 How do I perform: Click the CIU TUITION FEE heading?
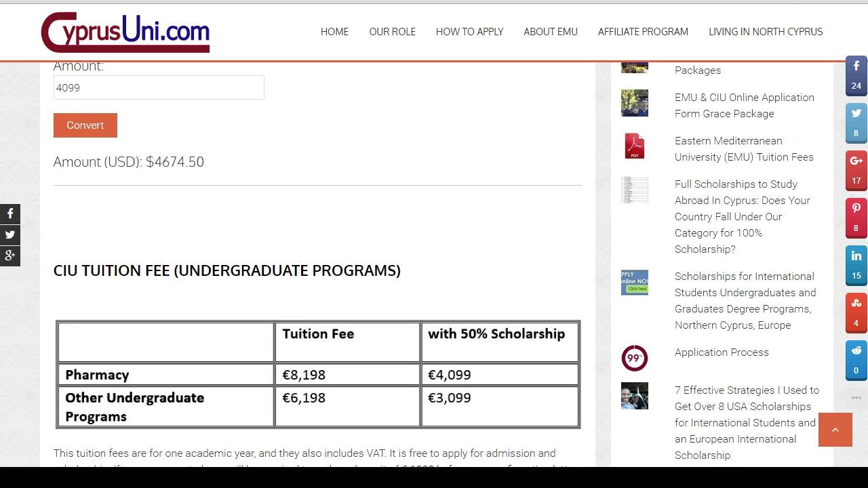[x=227, y=270]
